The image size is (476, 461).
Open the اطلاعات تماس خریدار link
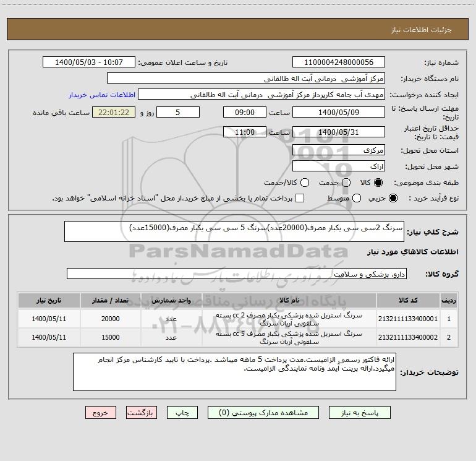pos(102,95)
